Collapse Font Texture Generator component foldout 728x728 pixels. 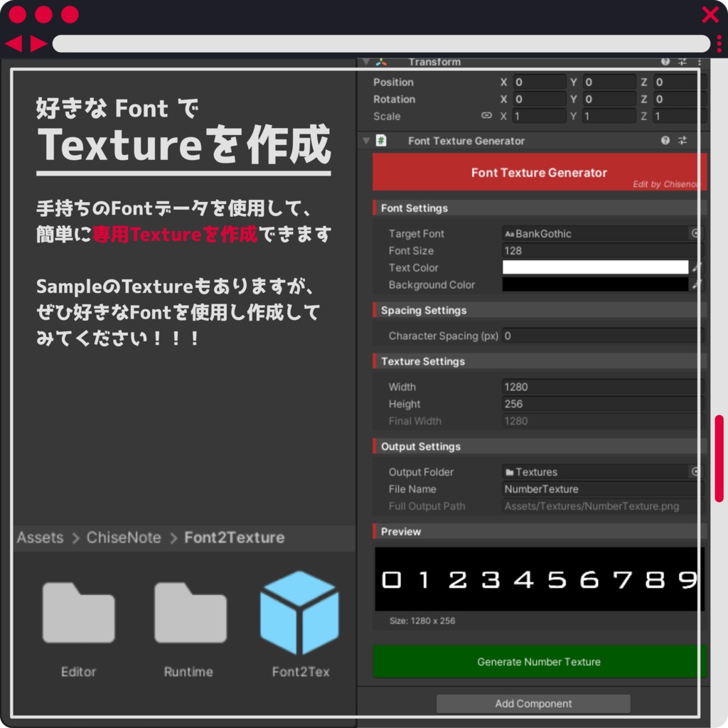tap(366, 141)
